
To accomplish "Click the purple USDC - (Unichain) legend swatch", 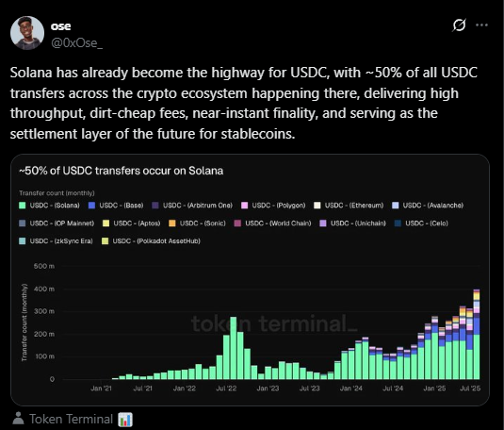I will (x=323, y=223).
